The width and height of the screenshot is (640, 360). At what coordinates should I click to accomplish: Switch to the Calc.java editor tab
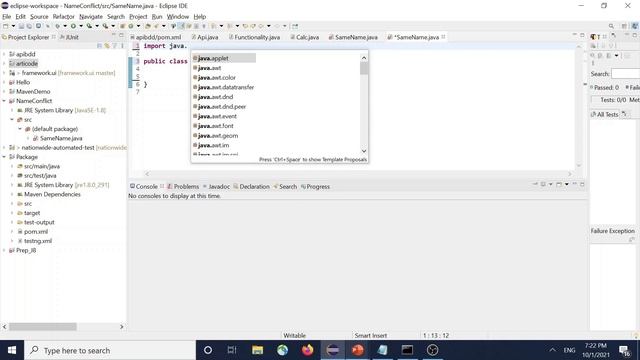[x=304, y=37]
